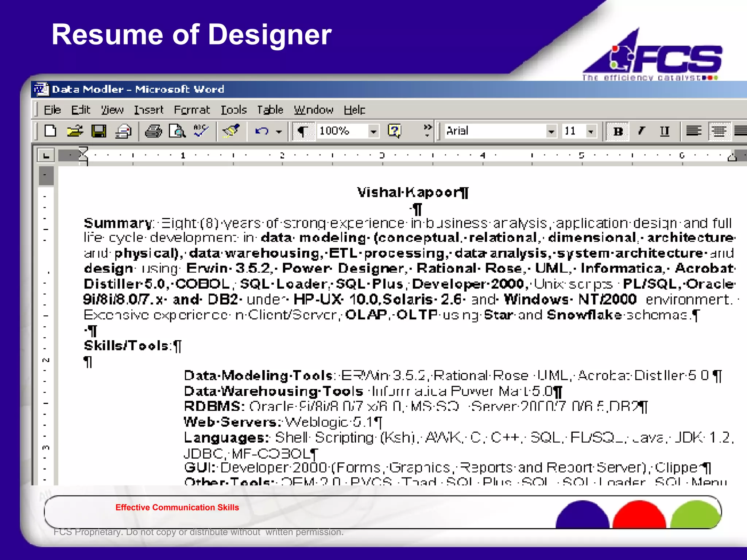
Task: Click the Languages line in the resume
Action: pyautogui.click(x=459, y=437)
